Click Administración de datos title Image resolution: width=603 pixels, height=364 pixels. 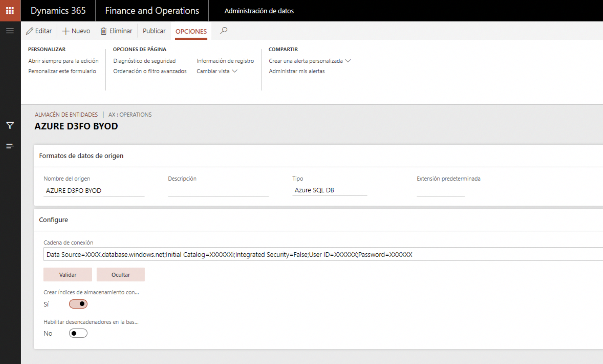259,11
